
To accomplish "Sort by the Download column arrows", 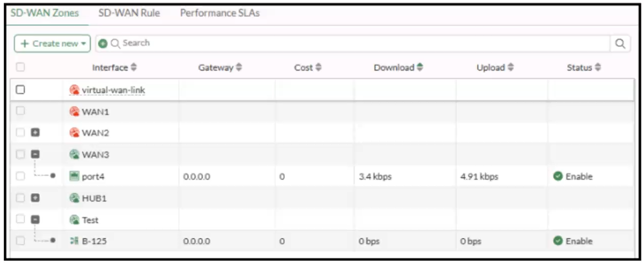I will (419, 67).
